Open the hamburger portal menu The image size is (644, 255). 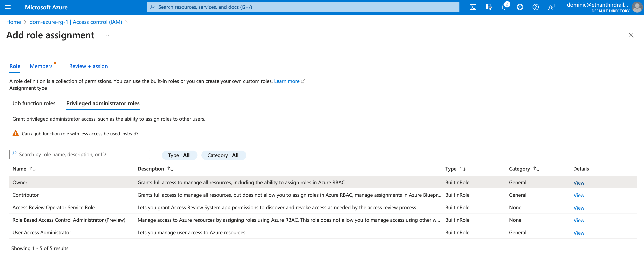(x=8, y=7)
